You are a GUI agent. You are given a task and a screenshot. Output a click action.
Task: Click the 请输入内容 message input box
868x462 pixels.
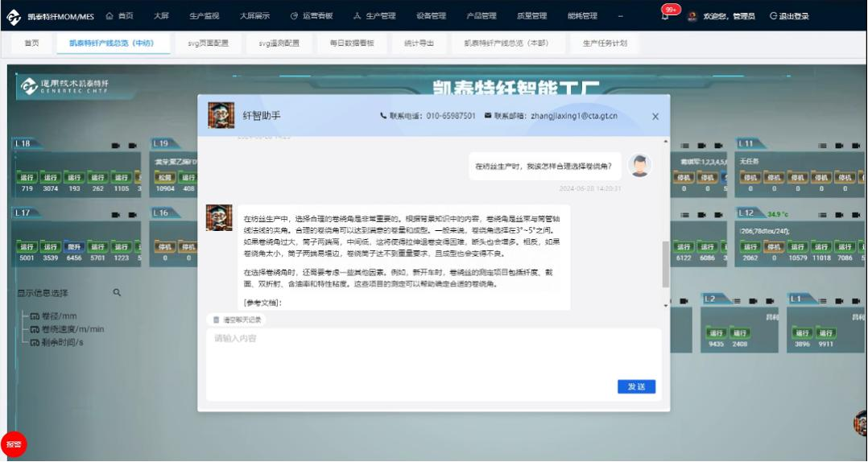tap(433, 353)
